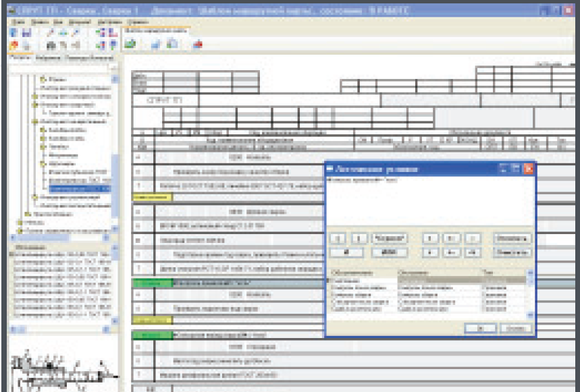Click the red icon at end of document toolbar
The width and height of the screenshot is (580, 392).
coord(198,45)
